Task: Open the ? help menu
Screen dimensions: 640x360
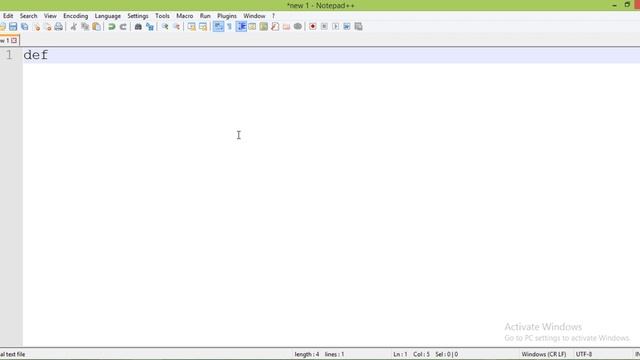Action: 273,16
